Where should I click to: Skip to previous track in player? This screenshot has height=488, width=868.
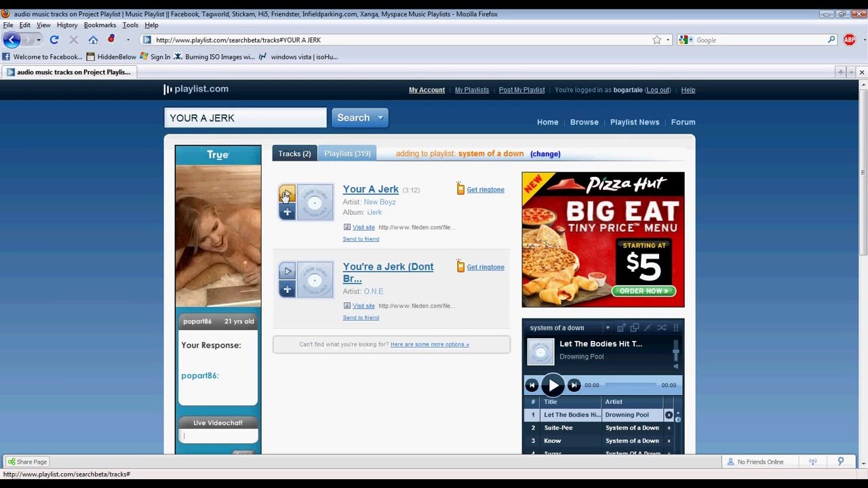[532, 386]
